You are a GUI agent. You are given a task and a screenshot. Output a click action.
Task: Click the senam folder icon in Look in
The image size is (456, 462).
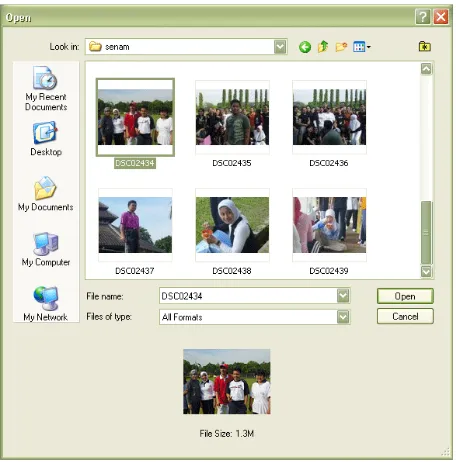pyautogui.click(x=95, y=46)
